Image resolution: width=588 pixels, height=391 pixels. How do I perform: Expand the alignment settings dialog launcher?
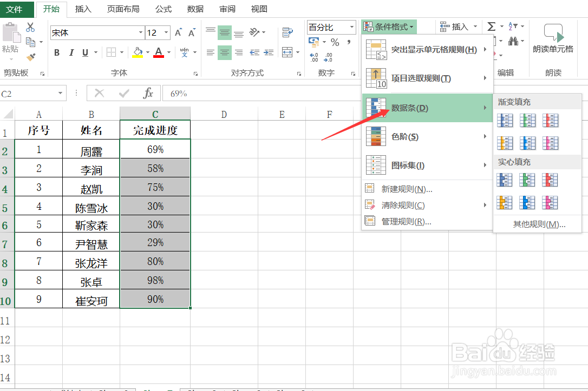(299, 74)
